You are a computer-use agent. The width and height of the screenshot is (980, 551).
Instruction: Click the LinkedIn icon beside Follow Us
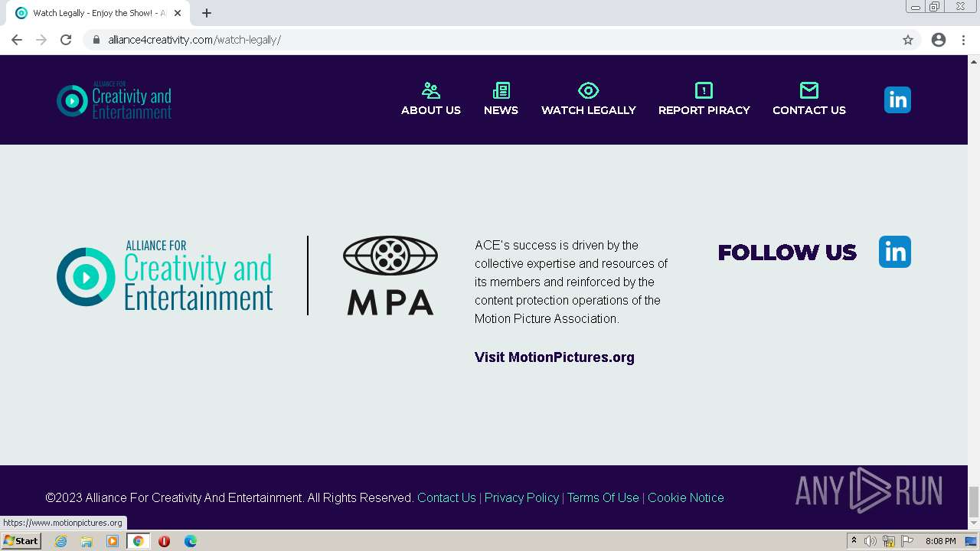click(895, 252)
